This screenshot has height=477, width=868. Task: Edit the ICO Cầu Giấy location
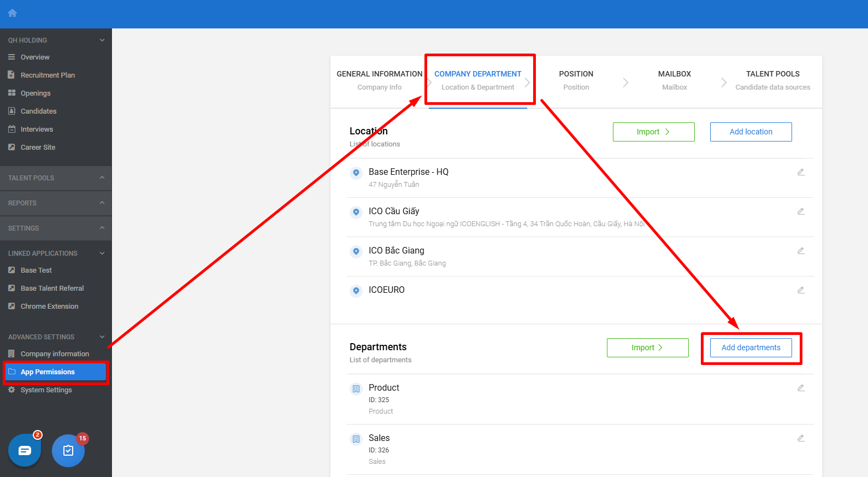click(x=801, y=211)
